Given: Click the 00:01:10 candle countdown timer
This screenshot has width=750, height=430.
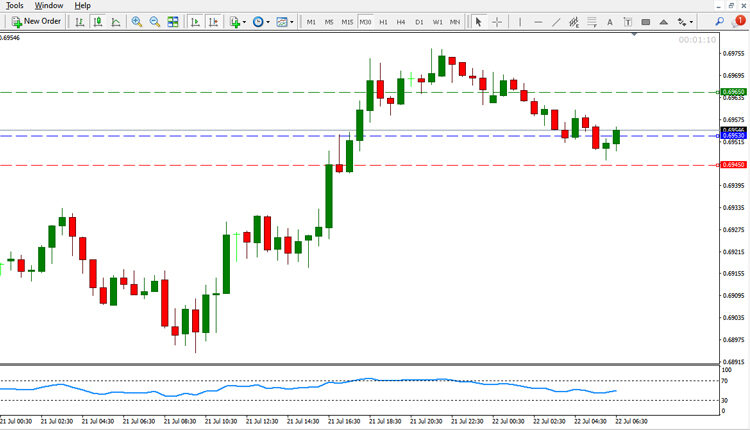Looking at the screenshot, I should tap(697, 40).
